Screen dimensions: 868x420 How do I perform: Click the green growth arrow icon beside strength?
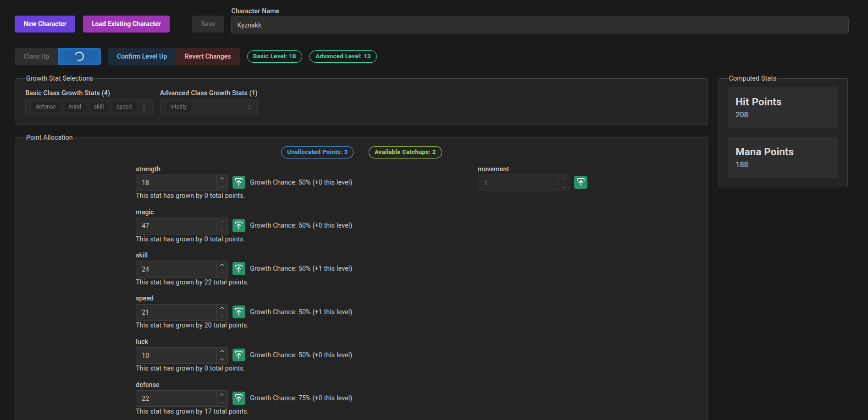(238, 182)
